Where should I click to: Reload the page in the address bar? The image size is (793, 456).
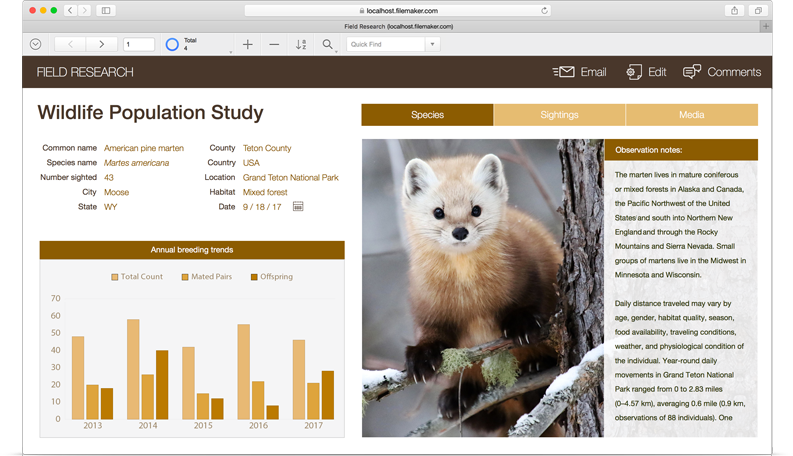pos(544,10)
